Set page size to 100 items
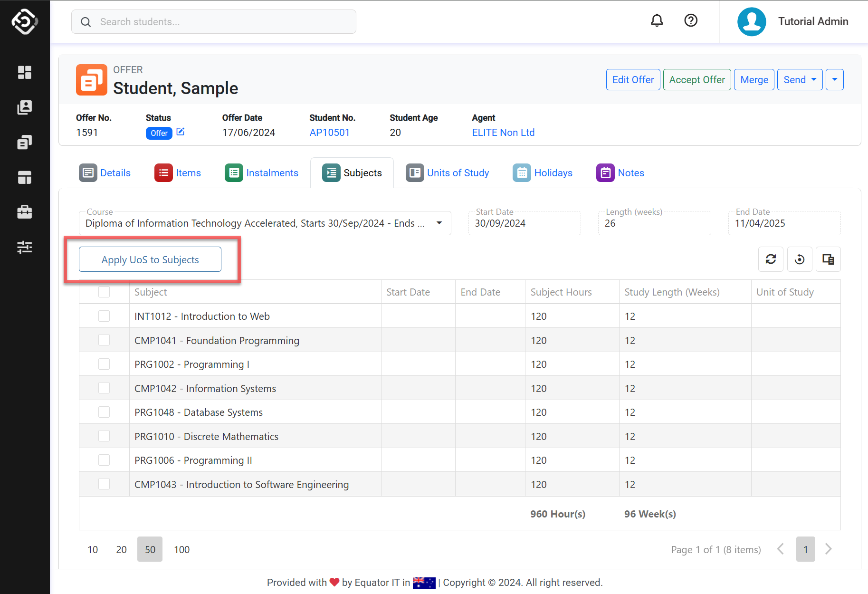This screenshot has width=868, height=594. click(181, 550)
